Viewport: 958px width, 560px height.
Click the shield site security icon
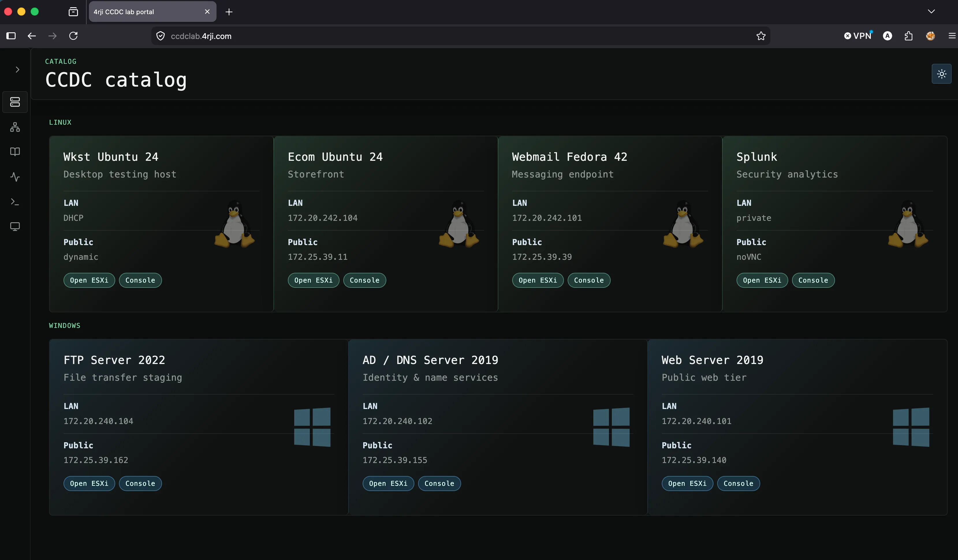[161, 36]
